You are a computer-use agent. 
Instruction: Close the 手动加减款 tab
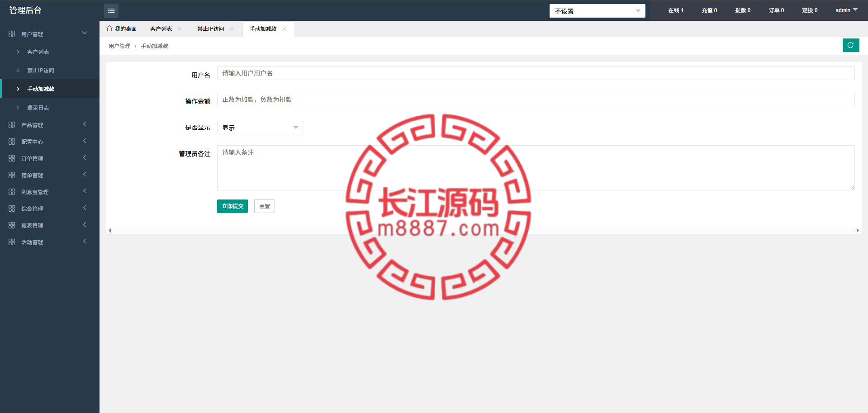[x=284, y=28]
